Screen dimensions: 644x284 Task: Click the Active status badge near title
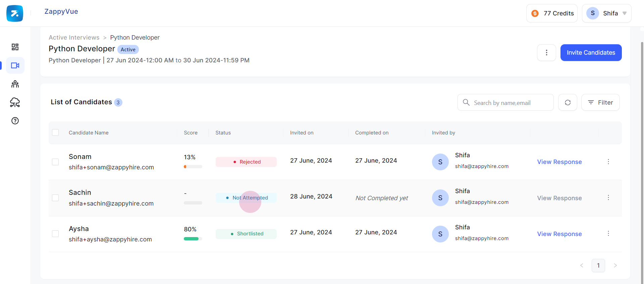[x=128, y=49]
